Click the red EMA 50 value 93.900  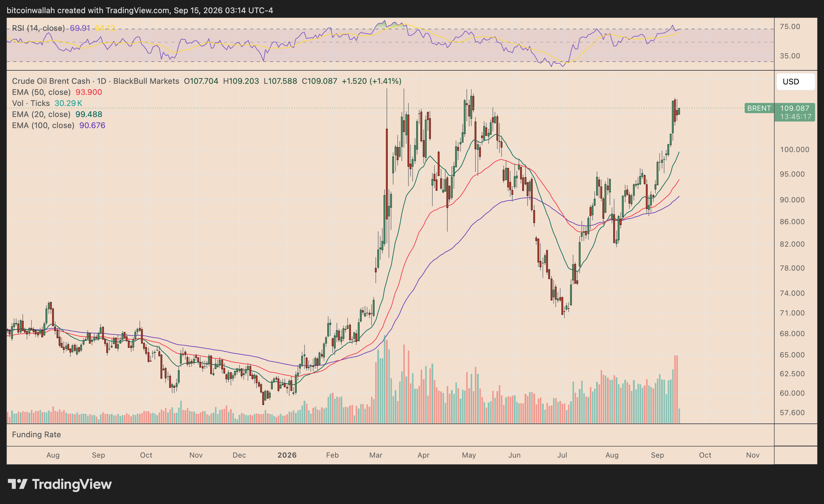pyautogui.click(x=89, y=92)
